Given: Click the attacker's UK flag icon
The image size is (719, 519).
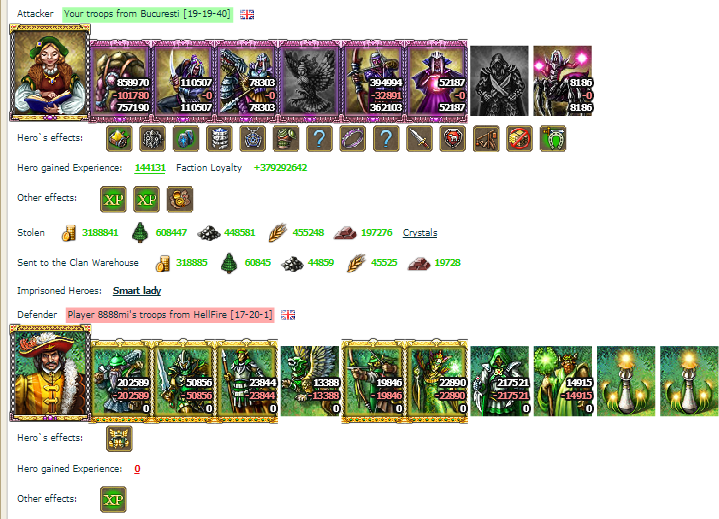Looking at the screenshot, I should 247,14.
